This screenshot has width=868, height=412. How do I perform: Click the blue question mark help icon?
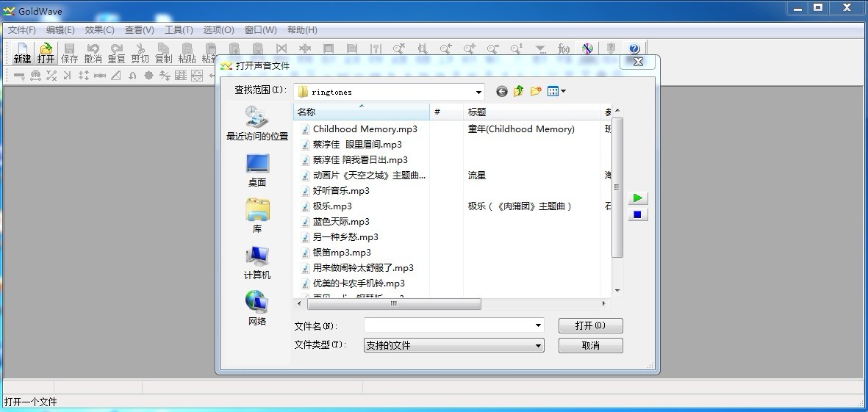click(x=634, y=48)
